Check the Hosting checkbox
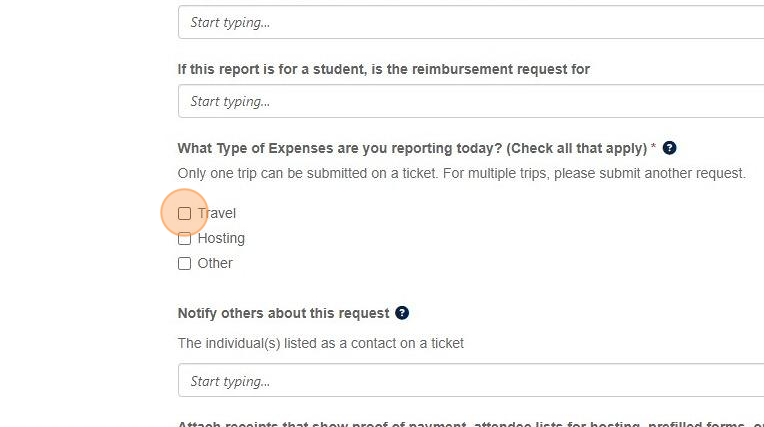The width and height of the screenshot is (764, 427). 184,238
